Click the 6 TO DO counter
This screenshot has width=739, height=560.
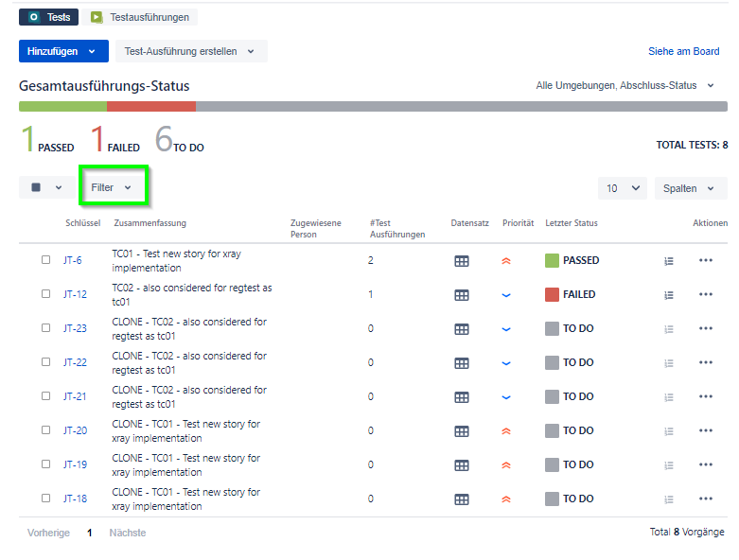pyautogui.click(x=180, y=139)
